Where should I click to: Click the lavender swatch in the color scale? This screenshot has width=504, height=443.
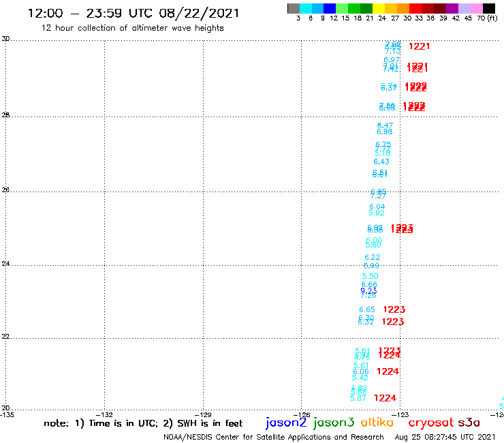[464, 8]
